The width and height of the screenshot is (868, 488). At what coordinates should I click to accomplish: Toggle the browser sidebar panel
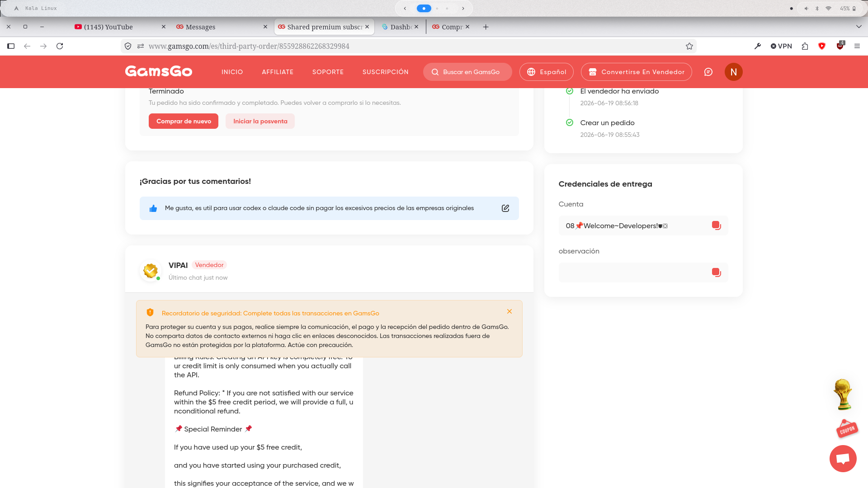pyautogui.click(x=11, y=46)
